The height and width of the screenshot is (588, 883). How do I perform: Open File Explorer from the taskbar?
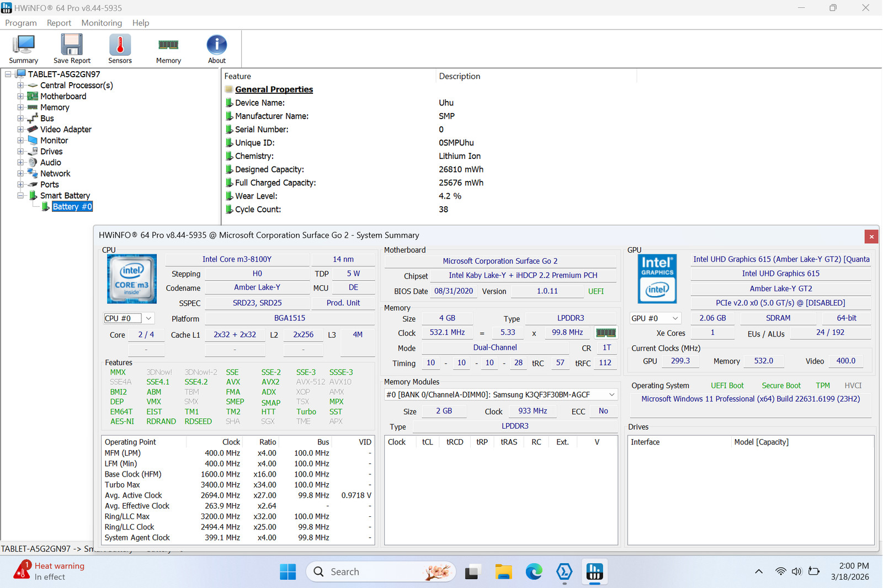tap(503, 572)
